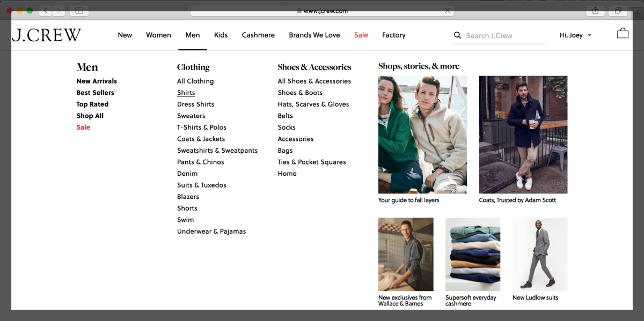This screenshot has width=644, height=321.
Task: Browse Ties & Pocket Squares
Action: tap(312, 162)
